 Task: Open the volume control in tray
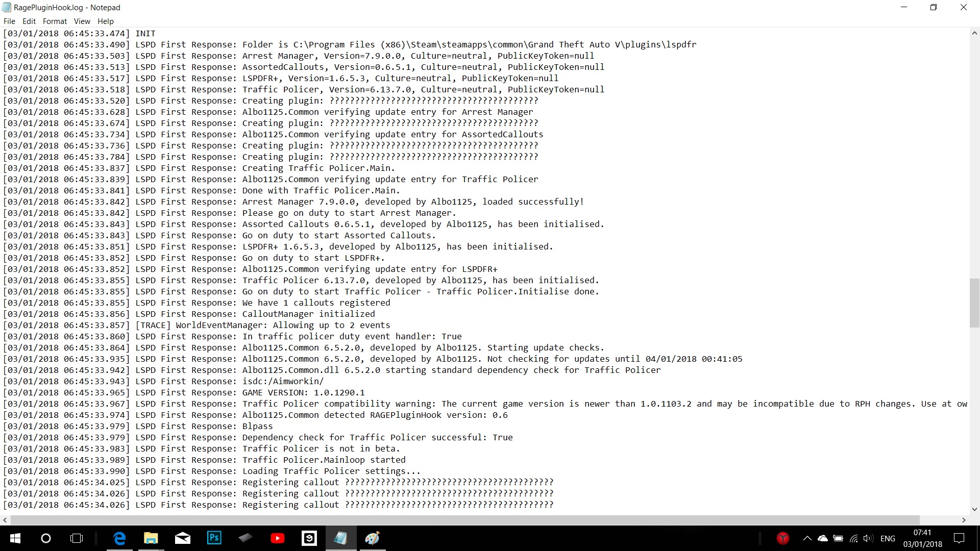point(868,538)
